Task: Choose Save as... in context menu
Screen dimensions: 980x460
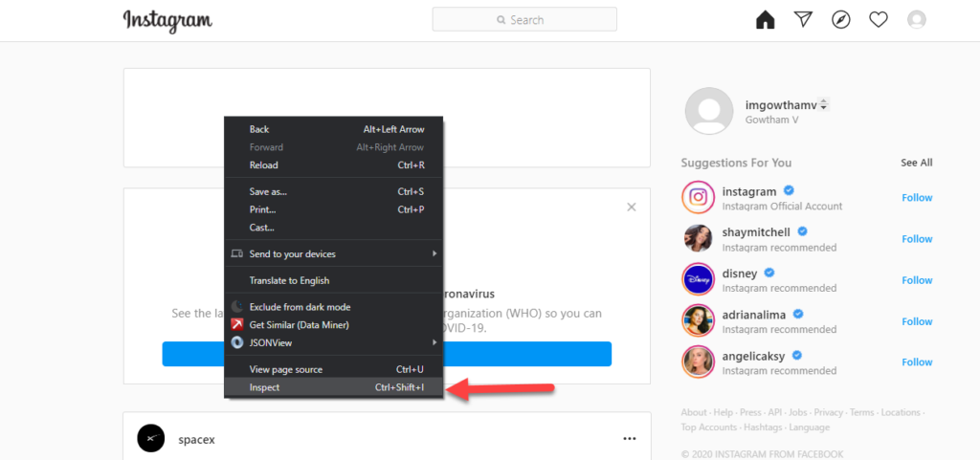Action: (x=334, y=191)
